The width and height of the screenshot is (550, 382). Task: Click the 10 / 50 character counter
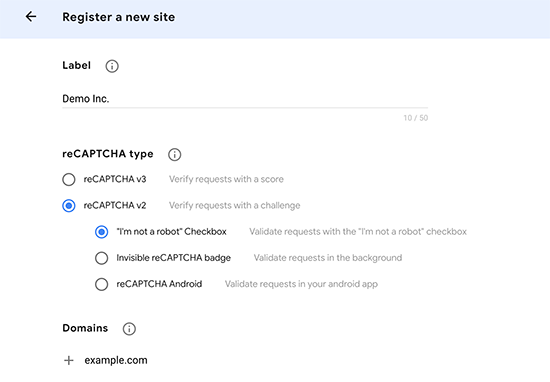[x=416, y=118]
